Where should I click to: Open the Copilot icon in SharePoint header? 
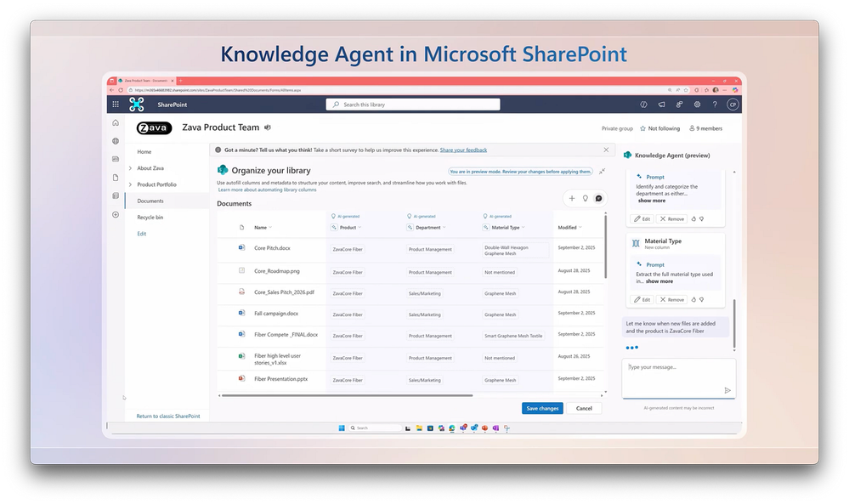[x=644, y=105]
